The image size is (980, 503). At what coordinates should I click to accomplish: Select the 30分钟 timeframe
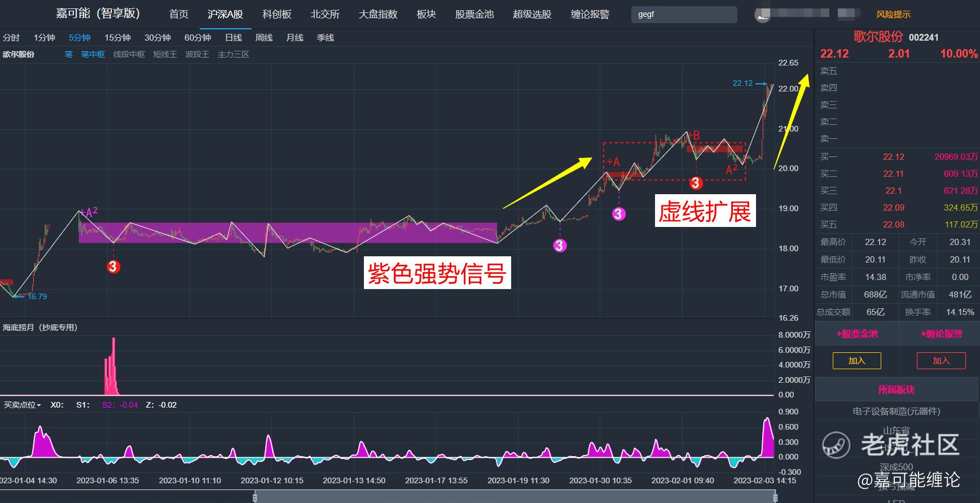tap(157, 38)
